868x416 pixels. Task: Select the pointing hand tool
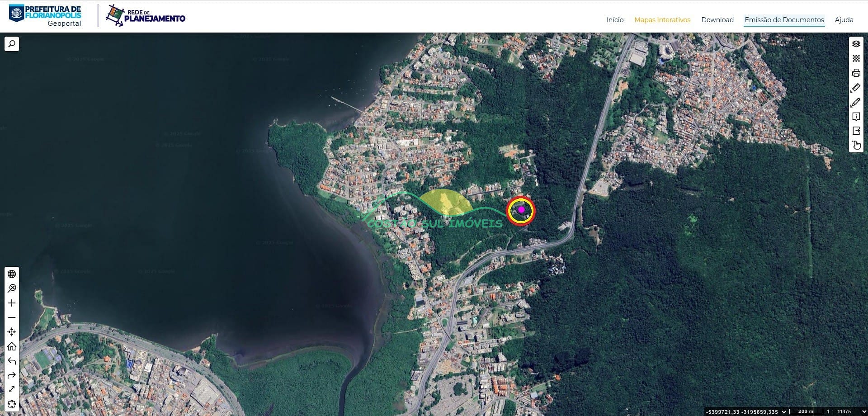click(856, 145)
